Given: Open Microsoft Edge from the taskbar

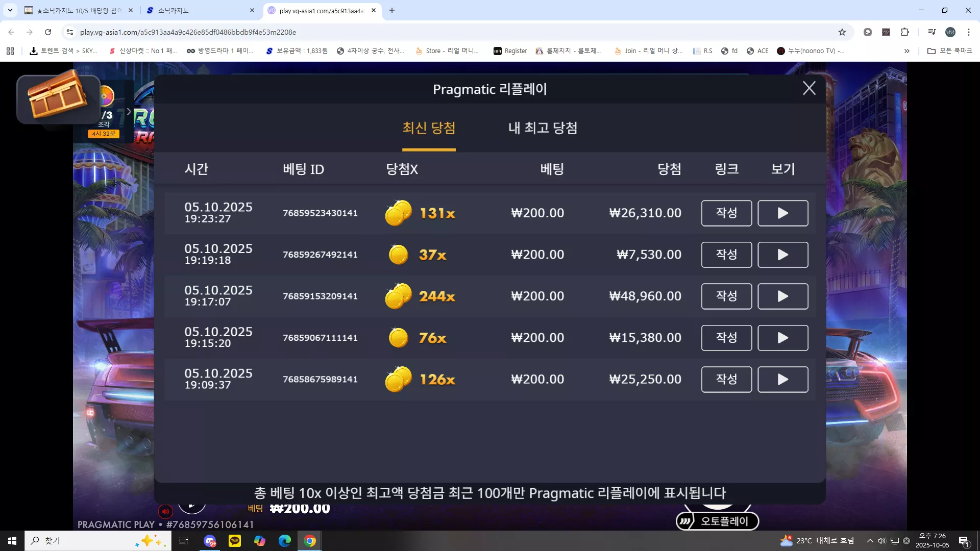Looking at the screenshot, I should tap(285, 541).
